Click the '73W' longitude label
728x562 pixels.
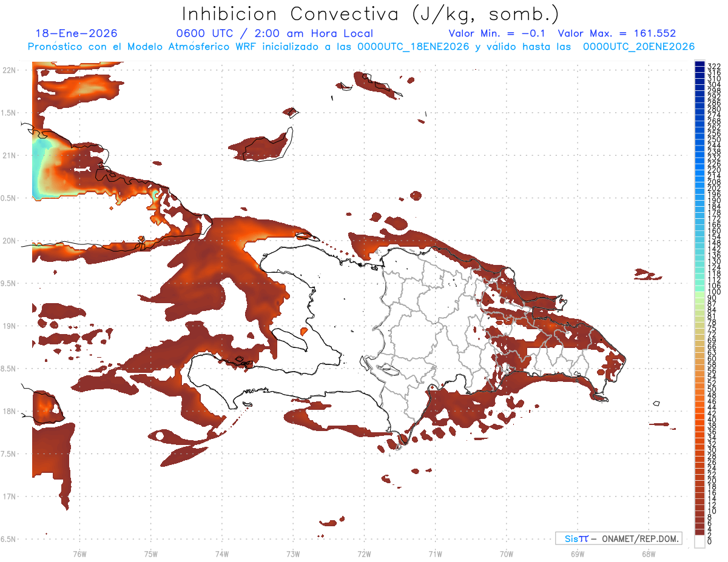[293, 554]
